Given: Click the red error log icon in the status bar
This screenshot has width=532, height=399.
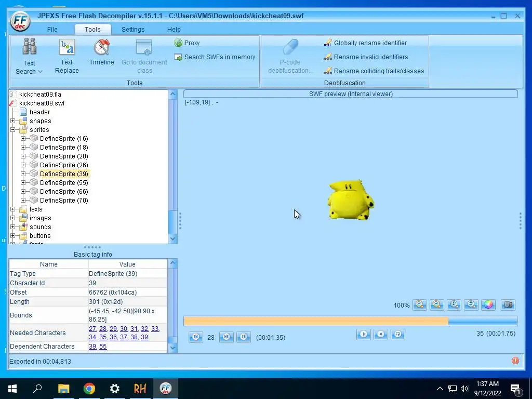Looking at the screenshot, I should 515,361.
